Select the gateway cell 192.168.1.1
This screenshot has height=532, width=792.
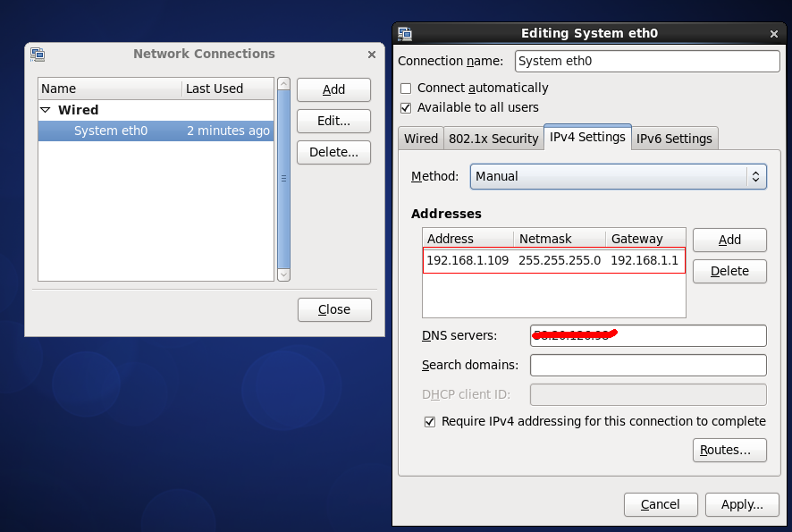pyautogui.click(x=645, y=261)
